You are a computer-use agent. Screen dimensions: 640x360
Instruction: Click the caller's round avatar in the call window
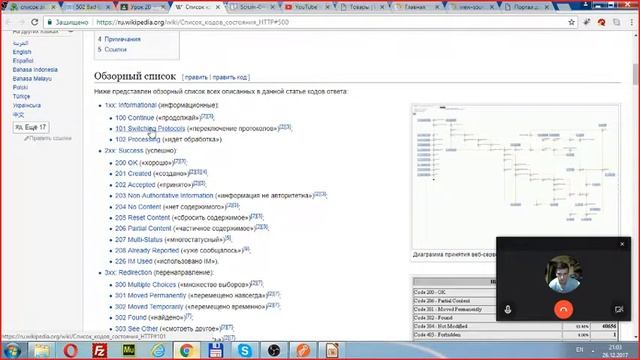pyautogui.click(x=564, y=274)
